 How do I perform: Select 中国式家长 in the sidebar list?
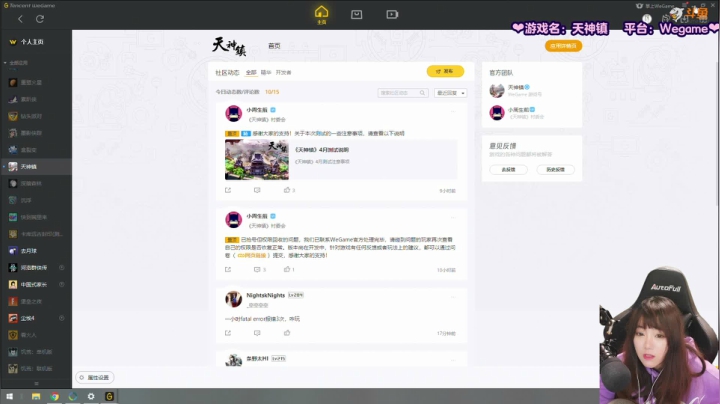(x=36, y=284)
